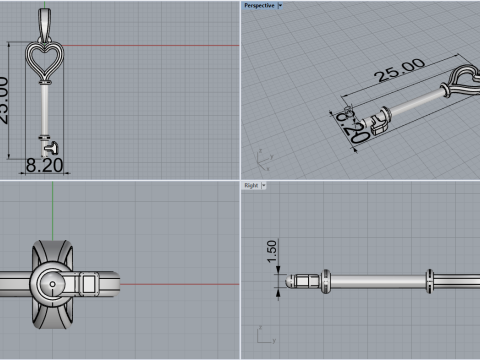Open the Perspective viewport dropdown arrow

point(280,6)
